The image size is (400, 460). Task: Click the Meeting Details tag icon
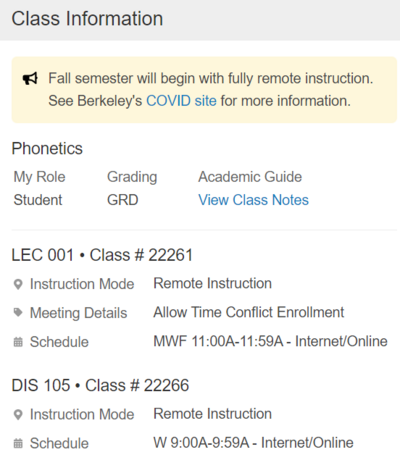18,312
